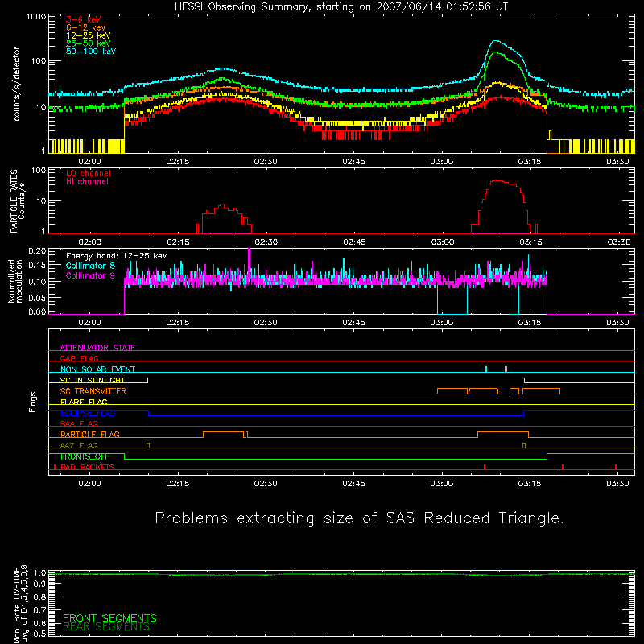The width and height of the screenshot is (644, 644).
Task: Click the 'REAR SEGMENTS' legend label
Action: [106, 627]
